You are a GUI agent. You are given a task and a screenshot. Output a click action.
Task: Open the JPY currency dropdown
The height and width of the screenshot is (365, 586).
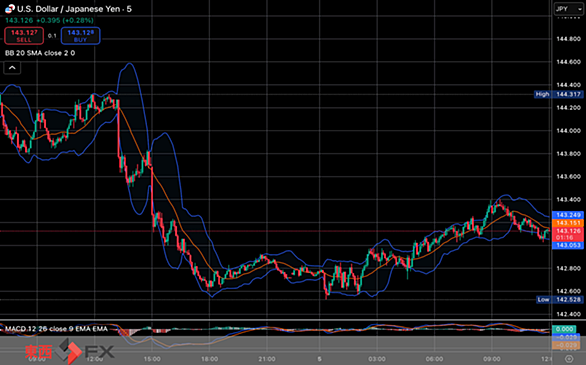pyautogui.click(x=568, y=9)
